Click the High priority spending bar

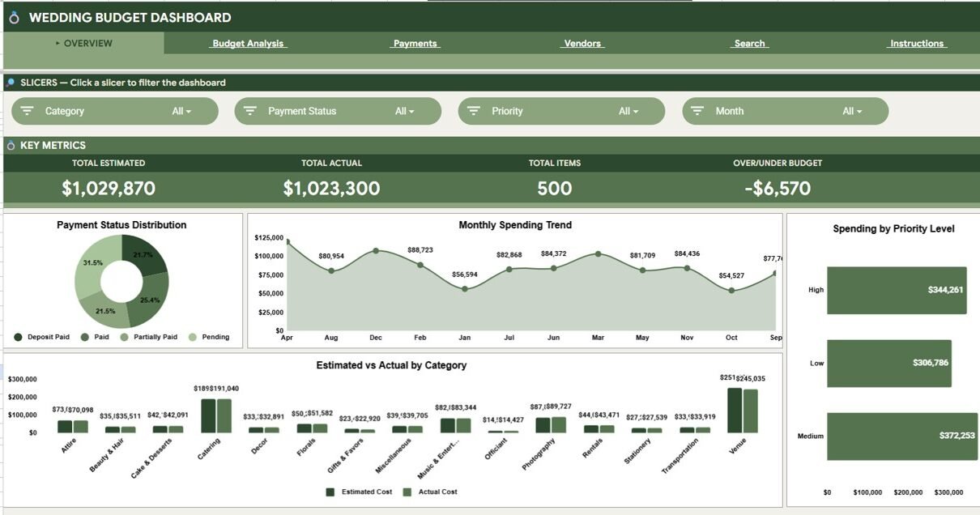(897, 290)
